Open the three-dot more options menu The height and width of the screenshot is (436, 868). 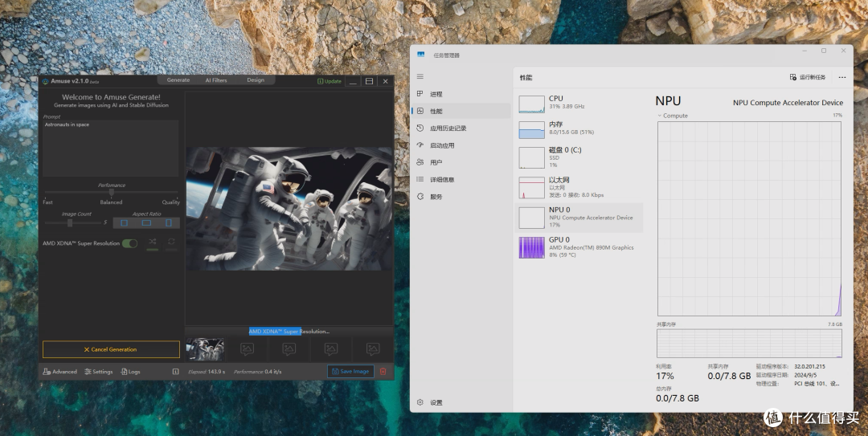coord(841,77)
